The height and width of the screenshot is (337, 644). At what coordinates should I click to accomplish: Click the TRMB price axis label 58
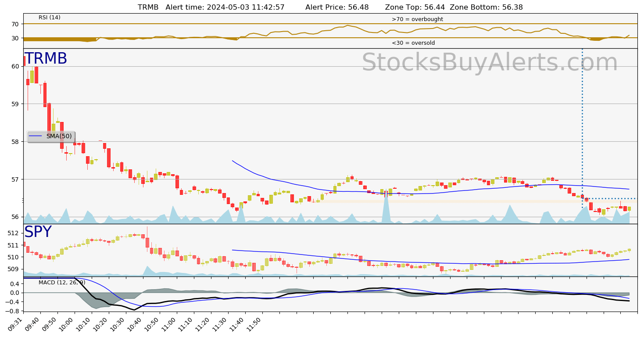pyautogui.click(x=15, y=142)
